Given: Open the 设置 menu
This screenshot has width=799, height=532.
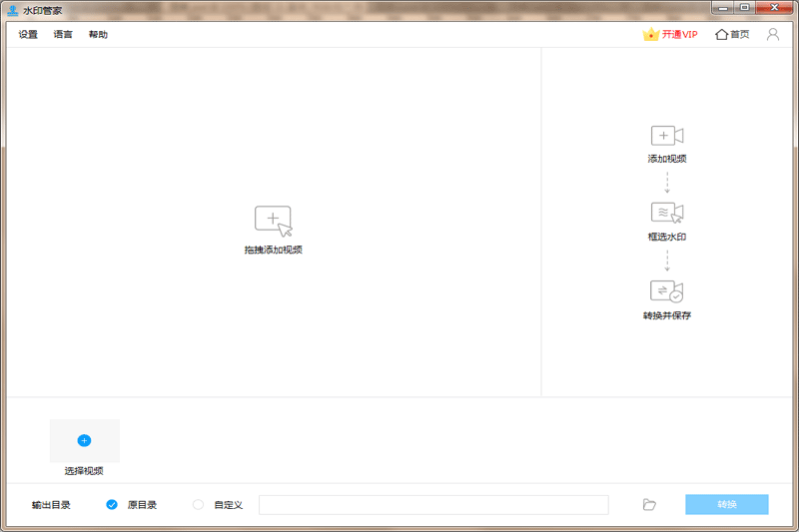Looking at the screenshot, I should coord(28,35).
